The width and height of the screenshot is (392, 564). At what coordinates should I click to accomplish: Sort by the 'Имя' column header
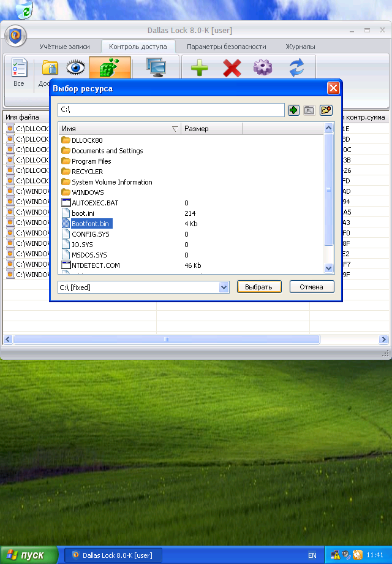[x=119, y=129]
